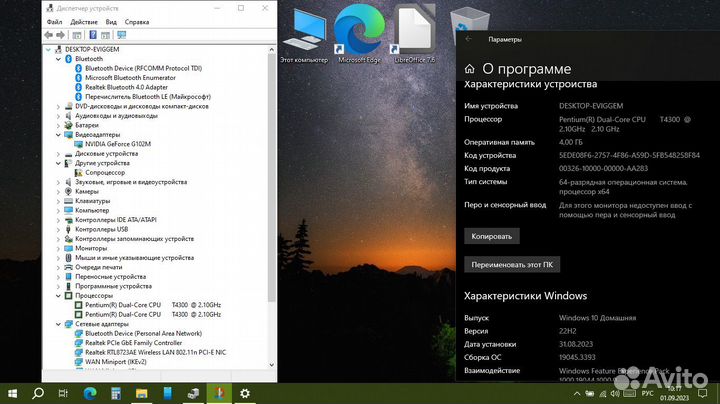The image size is (720, 404).
Task: Open the notification center icon
Action: (x=703, y=393)
